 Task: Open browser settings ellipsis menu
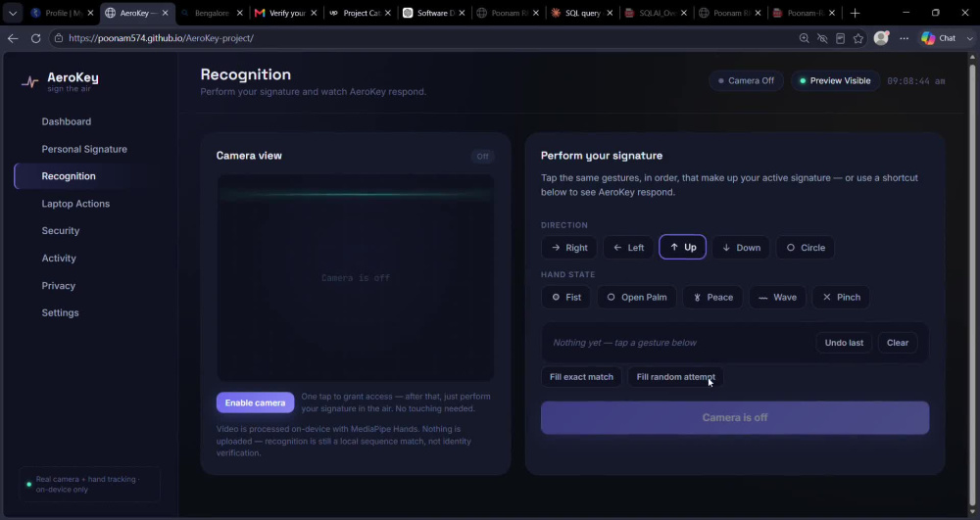[x=904, y=38]
